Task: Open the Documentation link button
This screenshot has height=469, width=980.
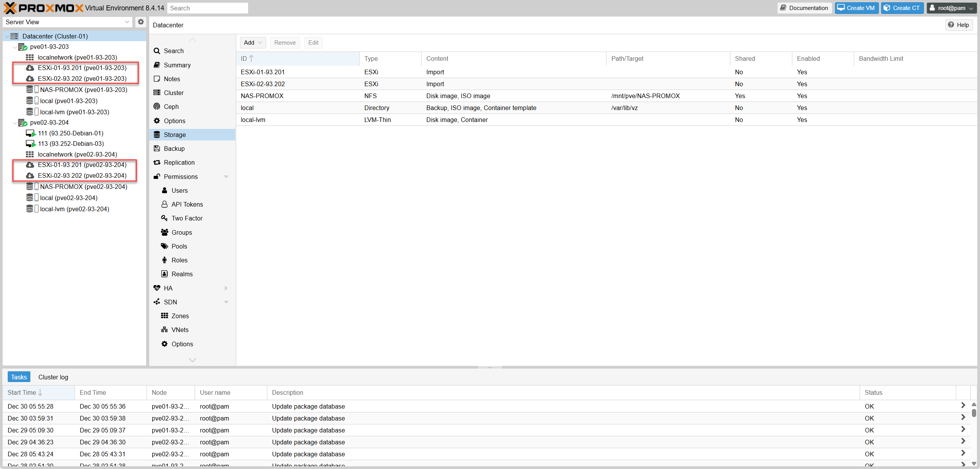Action: (804, 8)
